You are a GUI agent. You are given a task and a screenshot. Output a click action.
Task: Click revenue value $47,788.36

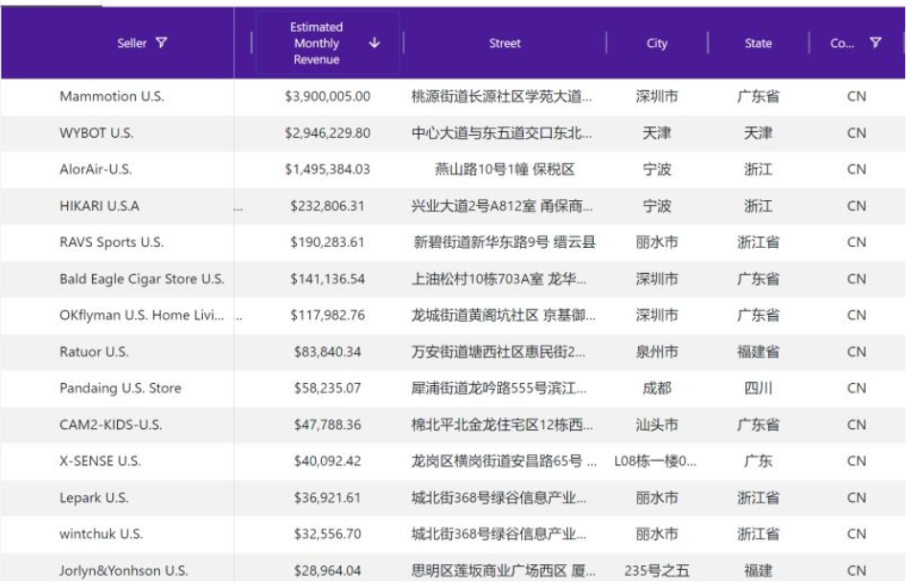(x=328, y=424)
